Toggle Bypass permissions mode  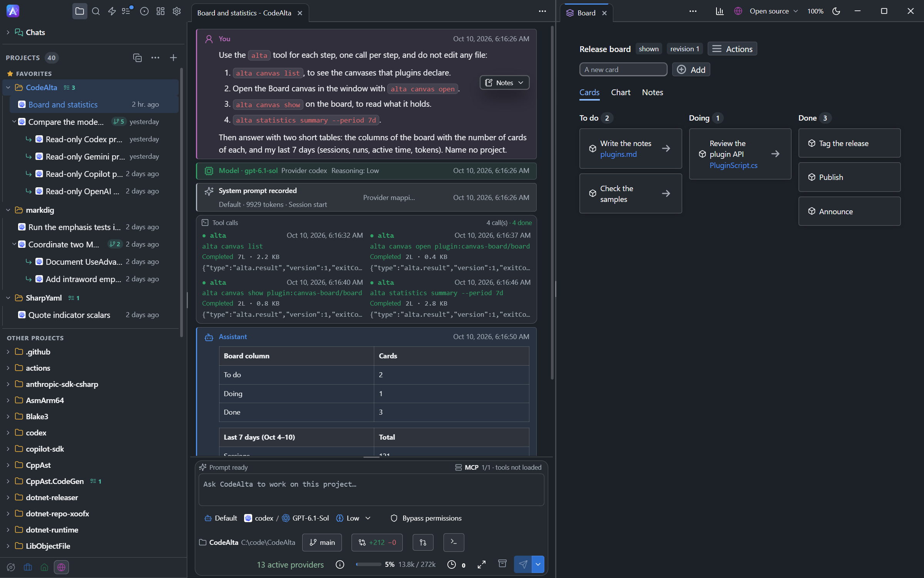click(x=426, y=518)
